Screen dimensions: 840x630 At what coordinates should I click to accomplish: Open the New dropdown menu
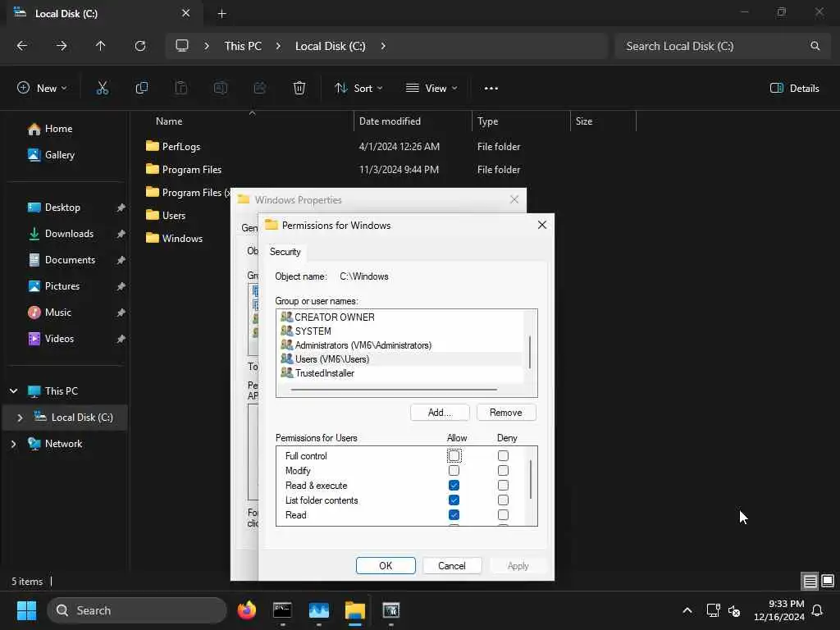(42, 89)
